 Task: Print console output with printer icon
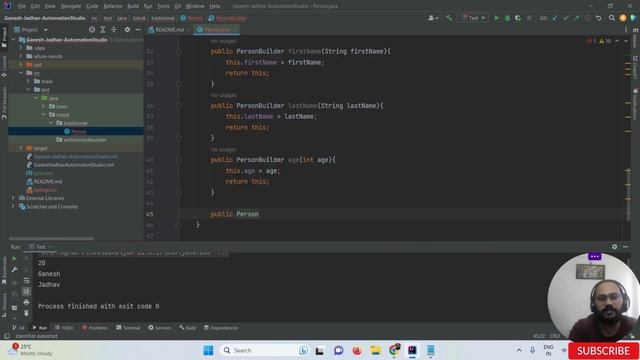[x=26, y=302]
